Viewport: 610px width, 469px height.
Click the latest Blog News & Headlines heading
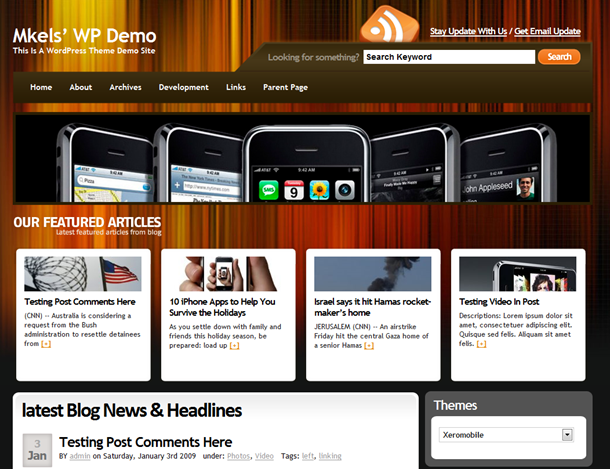click(x=132, y=411)
